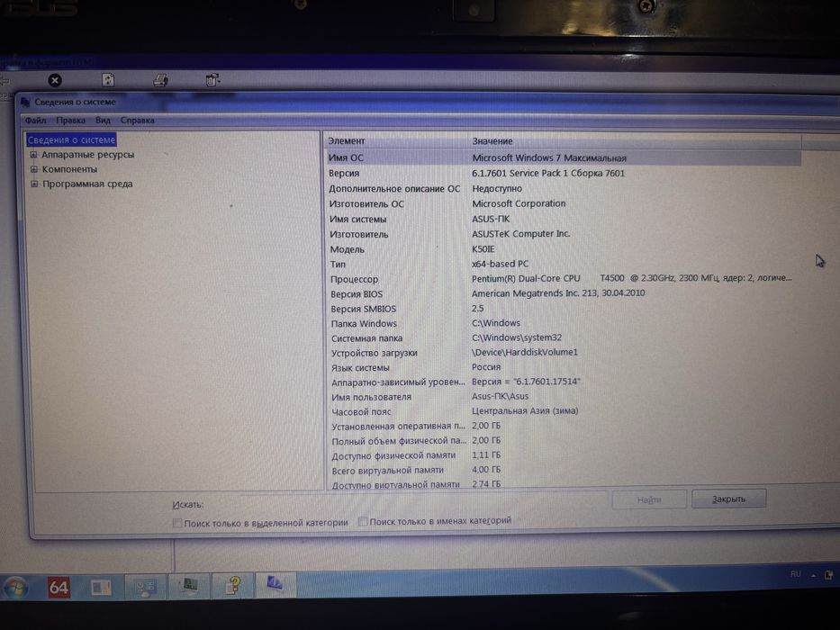Select the Модель row
This screenshot has height=630, width=840.
[x=563, y=249]
